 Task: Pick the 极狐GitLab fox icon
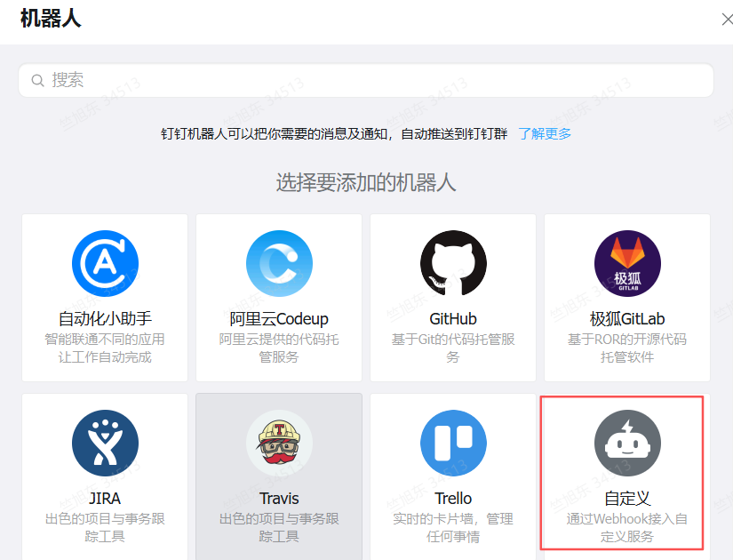coord(627,264)
